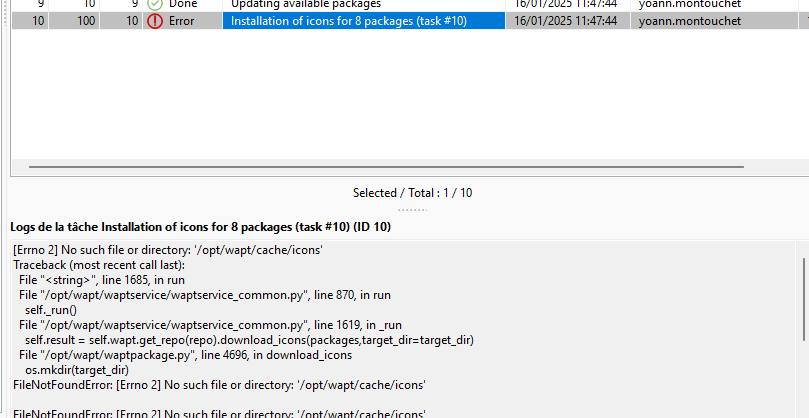The height and width of the screenshot is (418, 809).
Task: Click the 'Logs de la tâche' header
Action: click(x=200, y=227)
